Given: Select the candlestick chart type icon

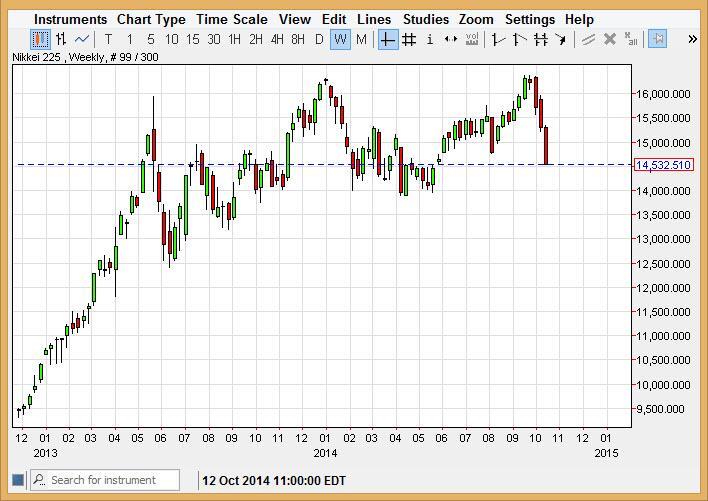Looking at the screenshot, I should 40,39.
